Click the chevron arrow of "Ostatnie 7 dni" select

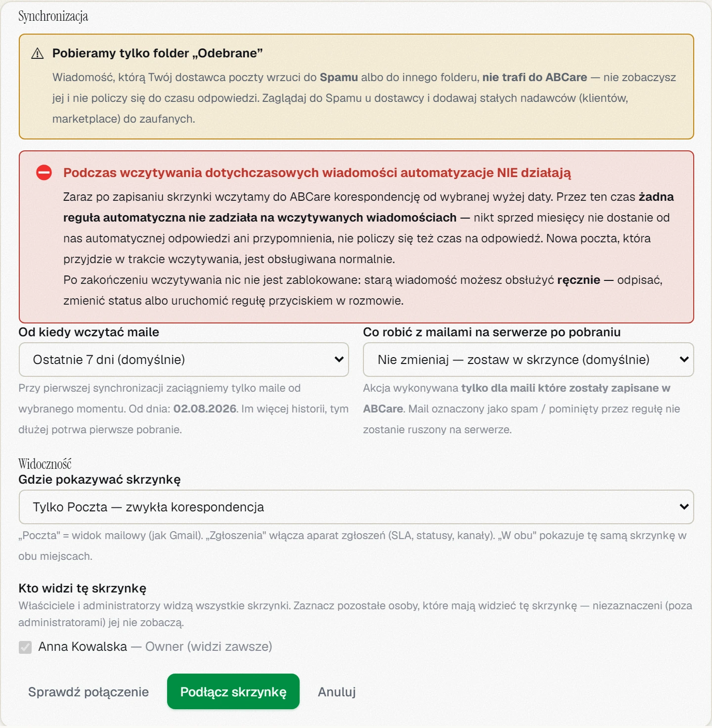coord(339,360)
